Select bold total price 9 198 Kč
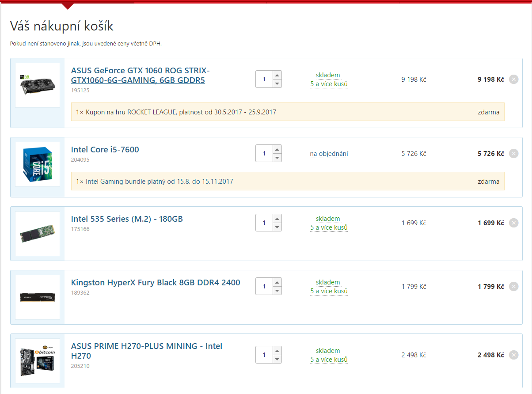 pyautogui.click(x=490, y=80)
